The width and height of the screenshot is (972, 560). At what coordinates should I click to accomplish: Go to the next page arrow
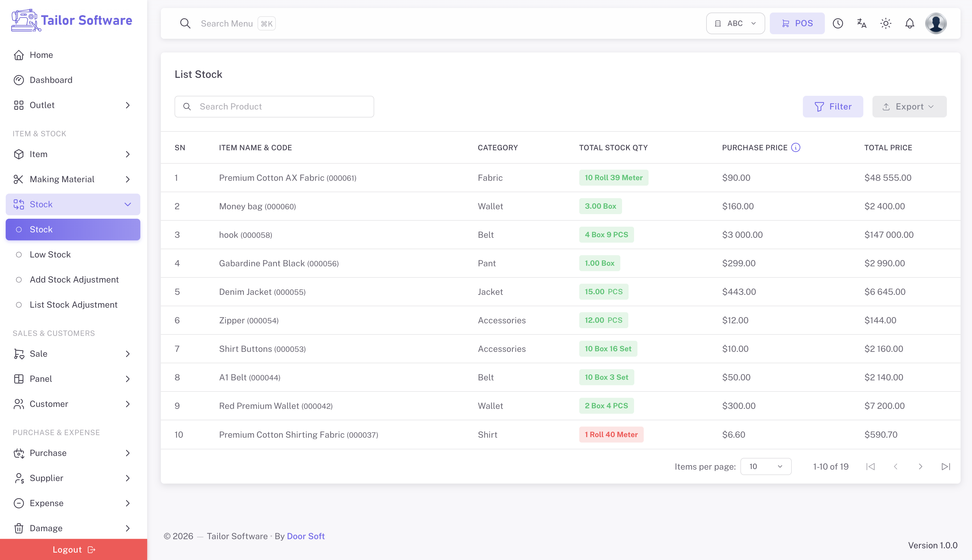tap(920, 466)
